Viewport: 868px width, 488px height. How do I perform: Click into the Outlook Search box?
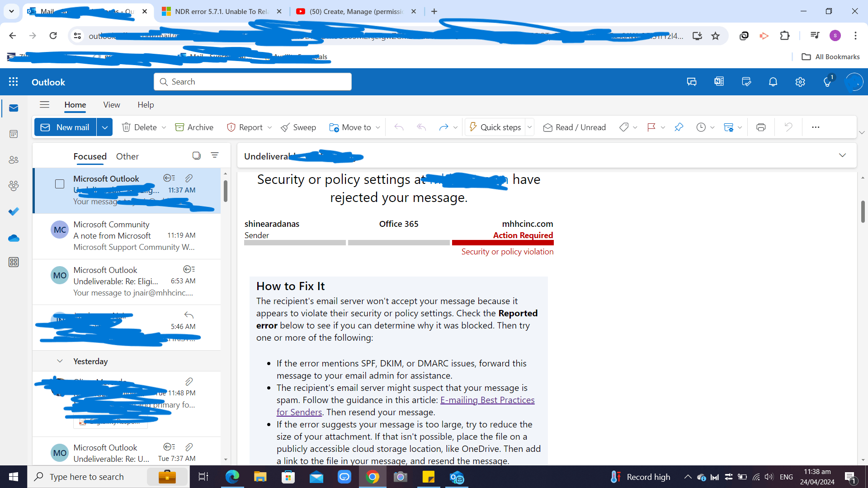point(253,82)
